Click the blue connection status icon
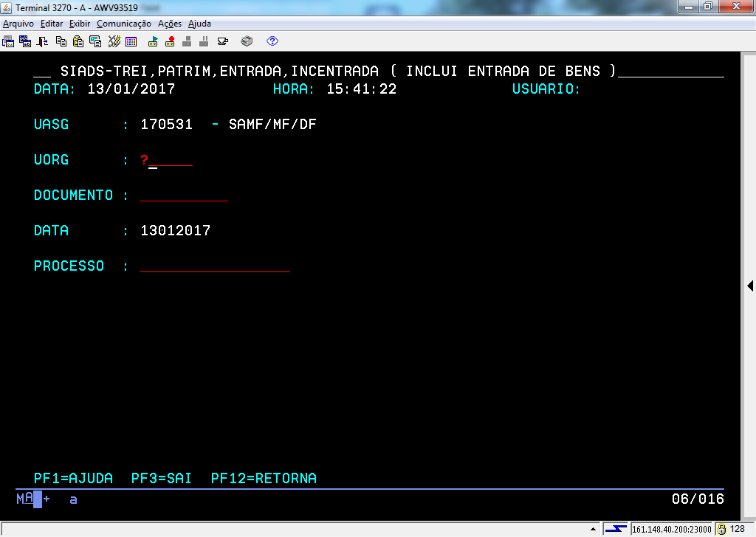This screenshot has width=756, height=537. point(616,529)
